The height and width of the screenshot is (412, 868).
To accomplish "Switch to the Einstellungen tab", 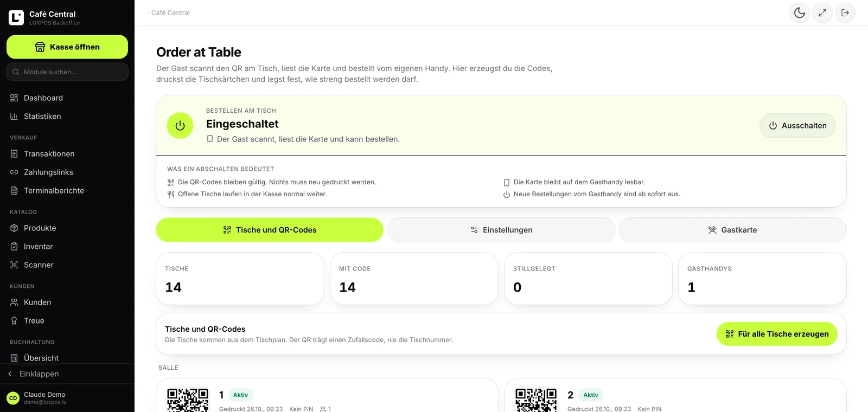I will (x=501, y=230).
